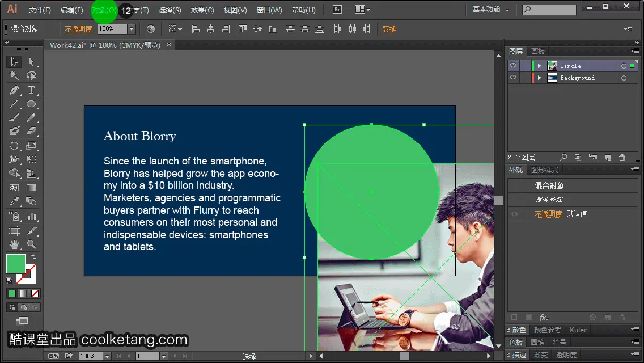644x363 pixels.
Task: Delete selected layer with trash icon
Action: (x=622, y=158)
